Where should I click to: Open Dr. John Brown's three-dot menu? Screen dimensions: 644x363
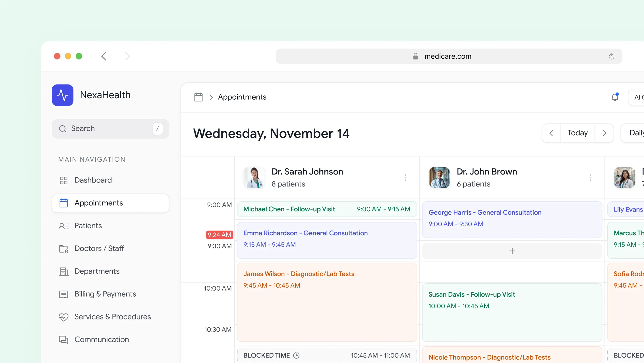coord(590,178)
